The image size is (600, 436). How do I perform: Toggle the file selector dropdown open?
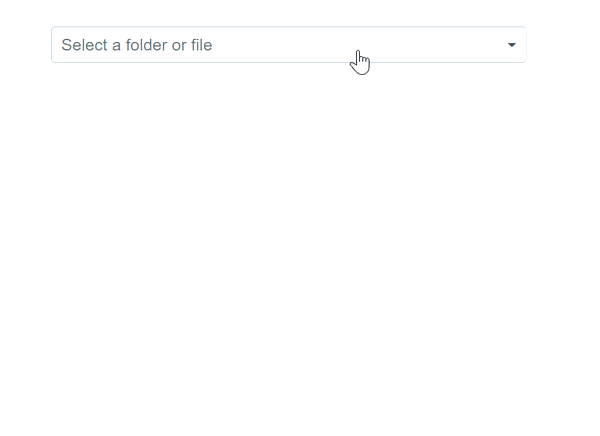tap(289, 44)
